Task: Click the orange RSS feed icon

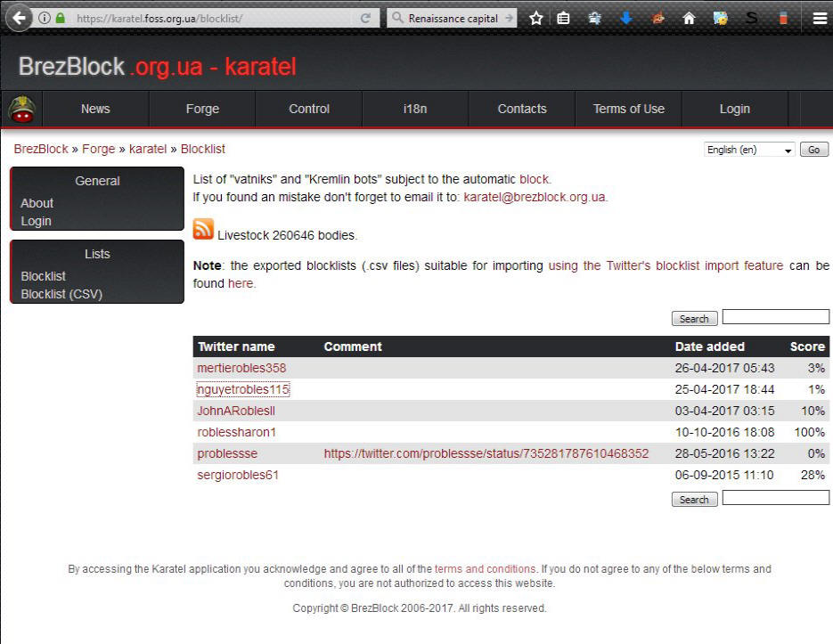Action: tap(203, 229)
